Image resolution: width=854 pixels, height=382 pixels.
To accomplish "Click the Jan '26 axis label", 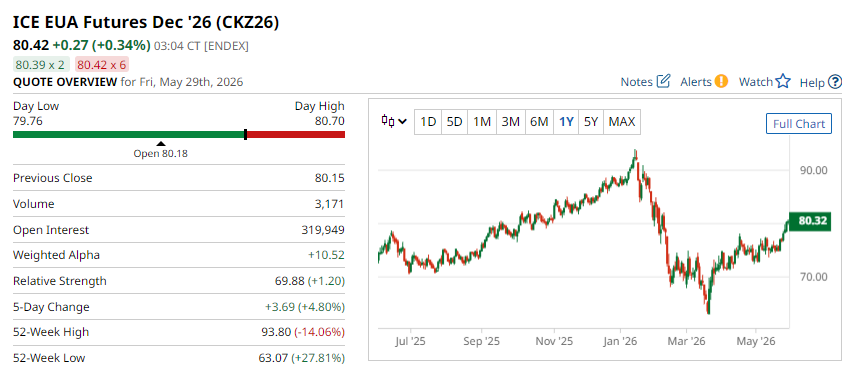I will [621, 342].
